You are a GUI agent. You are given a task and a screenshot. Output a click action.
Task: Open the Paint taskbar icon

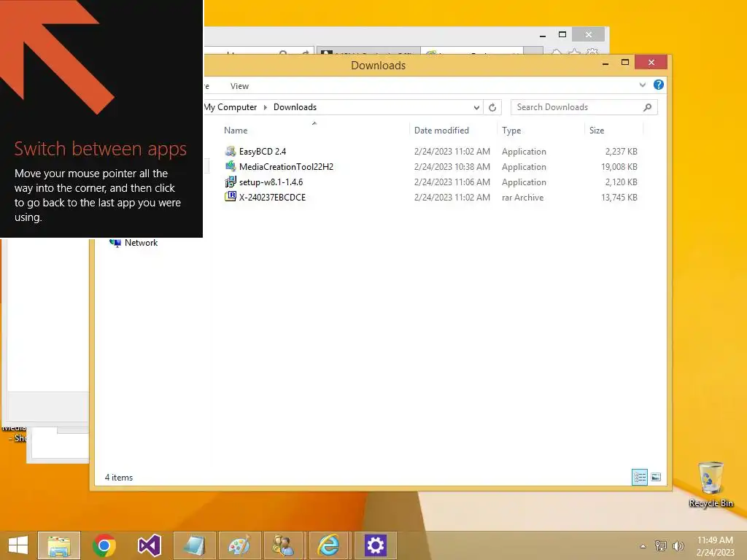coord(239,545)
